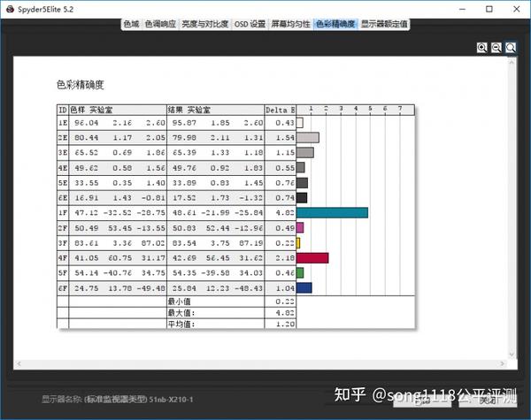This screenshot has width=531, height=420.
Task: Click the 最大值 label
Action: point(181,313)
